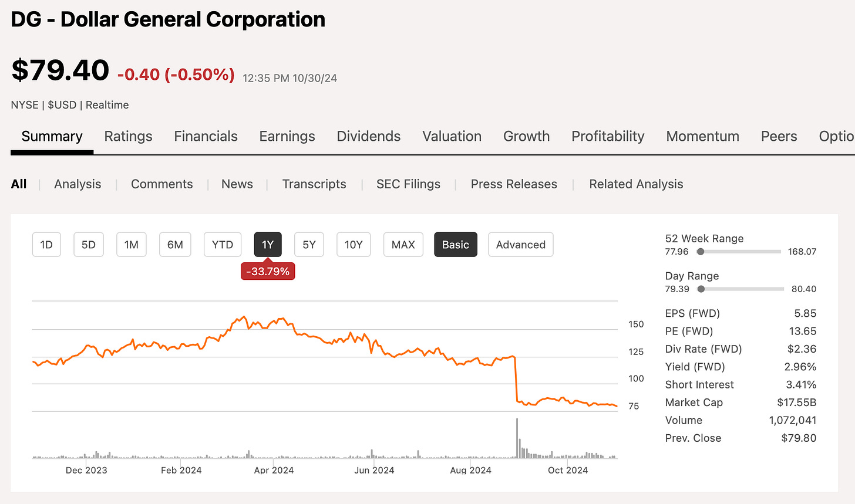Switch to the Peers tab

[779, 137]
